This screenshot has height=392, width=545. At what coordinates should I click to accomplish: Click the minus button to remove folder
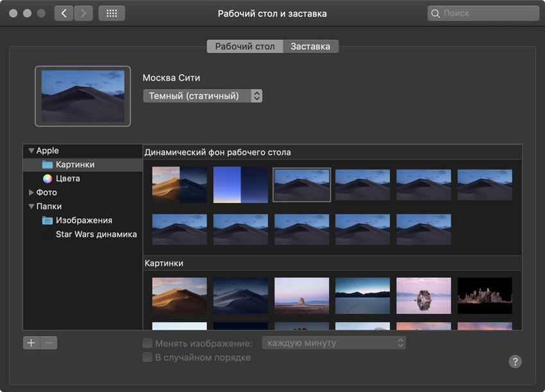point(49,343)
